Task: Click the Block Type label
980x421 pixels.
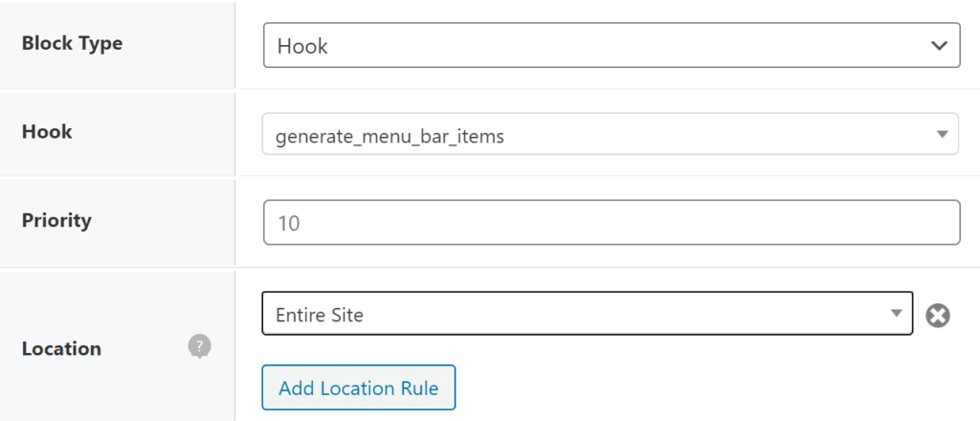Action: pos(72,43)
